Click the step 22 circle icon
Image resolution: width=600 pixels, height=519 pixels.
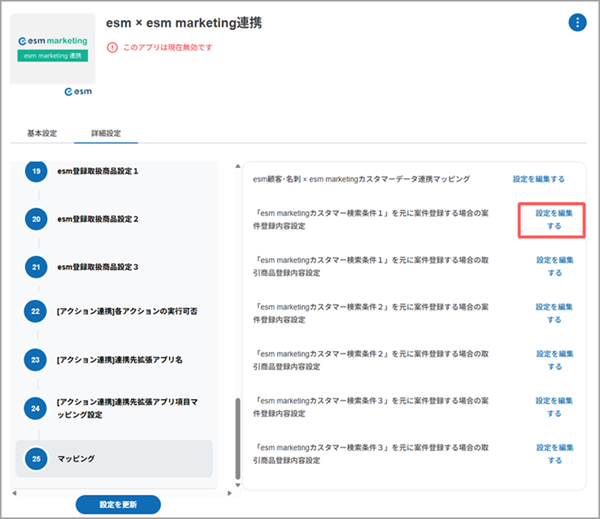pyautogui.click(x=36, y=312)
